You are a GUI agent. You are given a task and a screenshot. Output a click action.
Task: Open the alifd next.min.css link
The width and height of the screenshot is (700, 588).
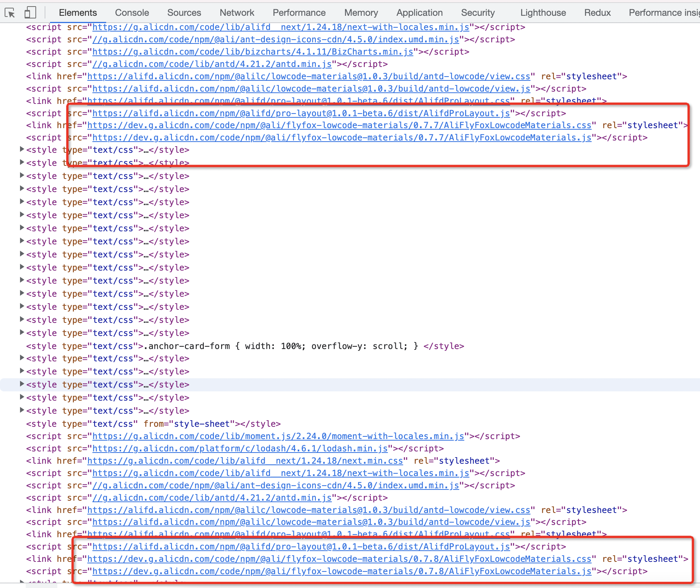point(245,461)
